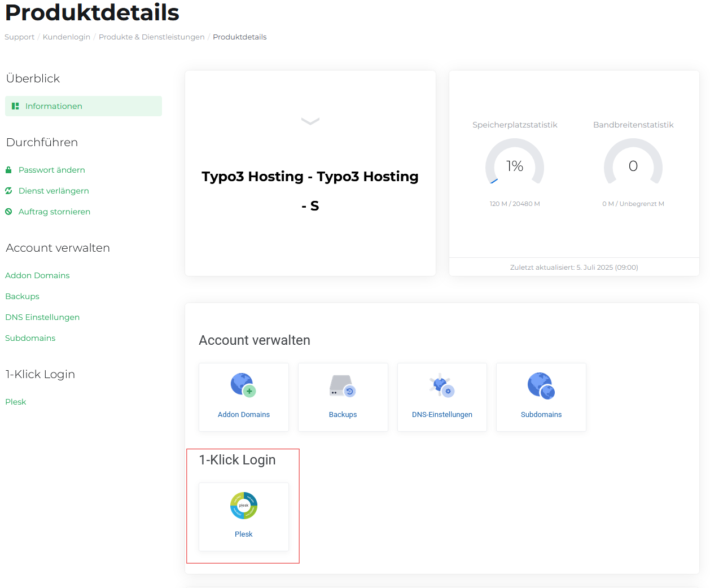Click the cancel icon beside Auftrag stornieren
Screen dimensions: 710x588
pyautogui.click(x=8, y=212)
